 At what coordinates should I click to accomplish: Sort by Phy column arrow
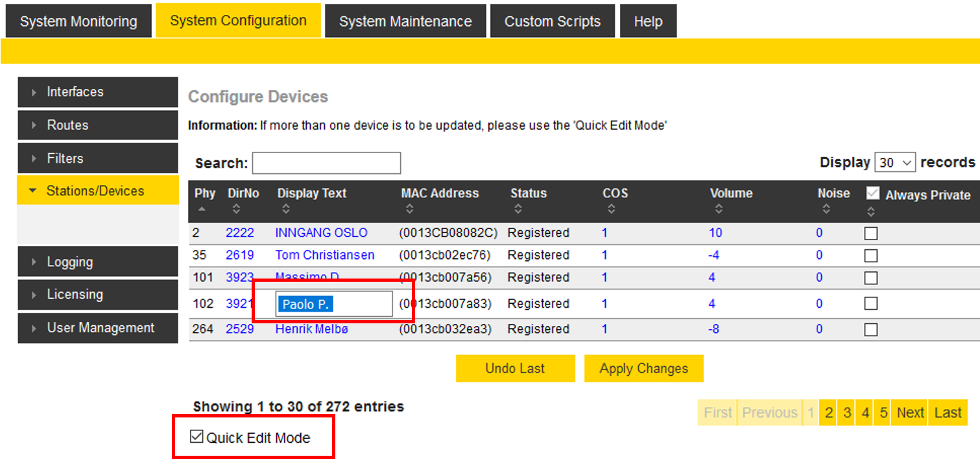tap(201, 209)
